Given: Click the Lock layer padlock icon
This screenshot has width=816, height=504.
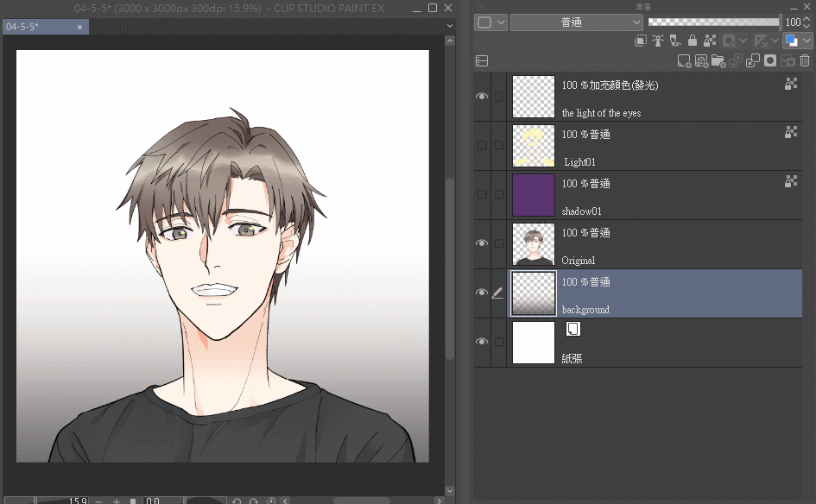Looking at the screenshot, I should point(693,41).
